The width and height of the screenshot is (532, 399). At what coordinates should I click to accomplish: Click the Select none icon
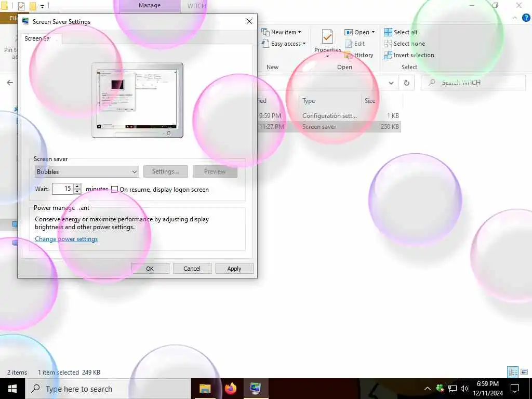pos(388,44)
